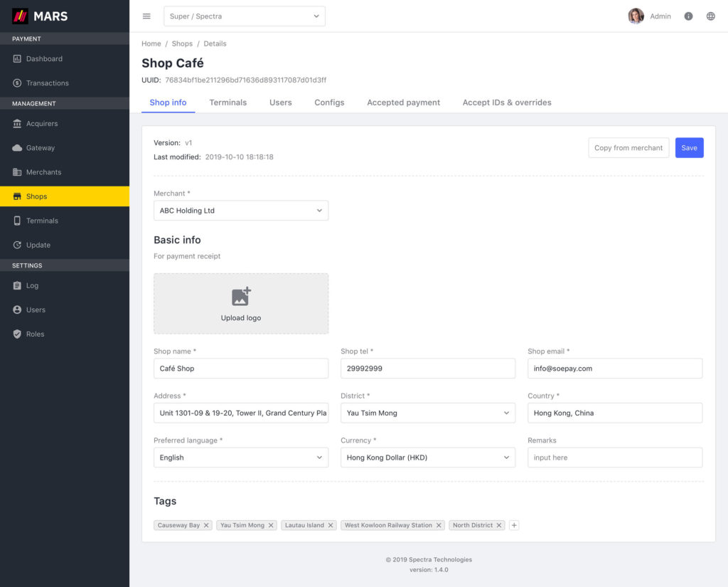Expand the District dropdown set to Yau Tsim Mong
The height and width of the screenshot is (587, 728).
click(x=427, y=413)
